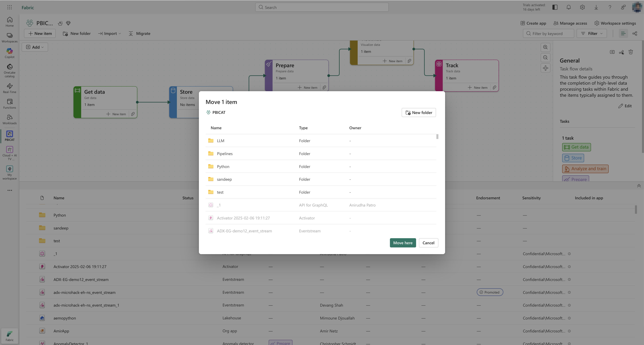Screen dimensions: 644x345
Task: Open the user account avatar
Action: 637,7
